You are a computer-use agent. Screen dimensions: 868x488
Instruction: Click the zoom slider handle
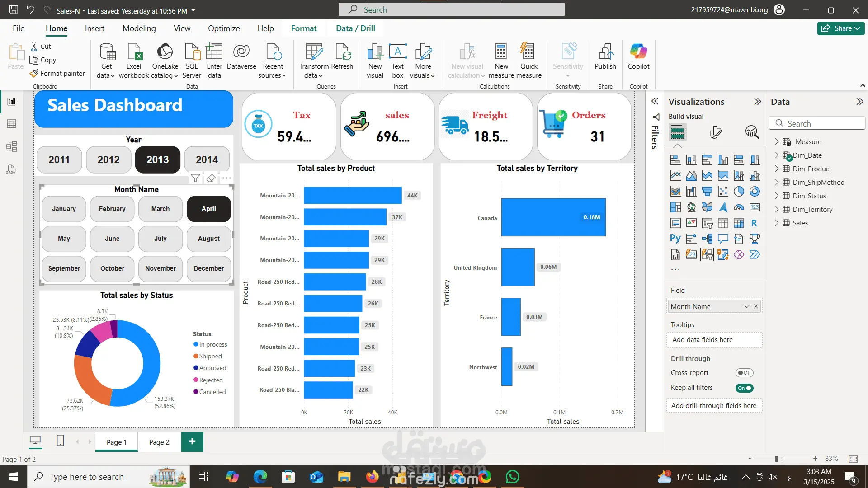(776, 459)
